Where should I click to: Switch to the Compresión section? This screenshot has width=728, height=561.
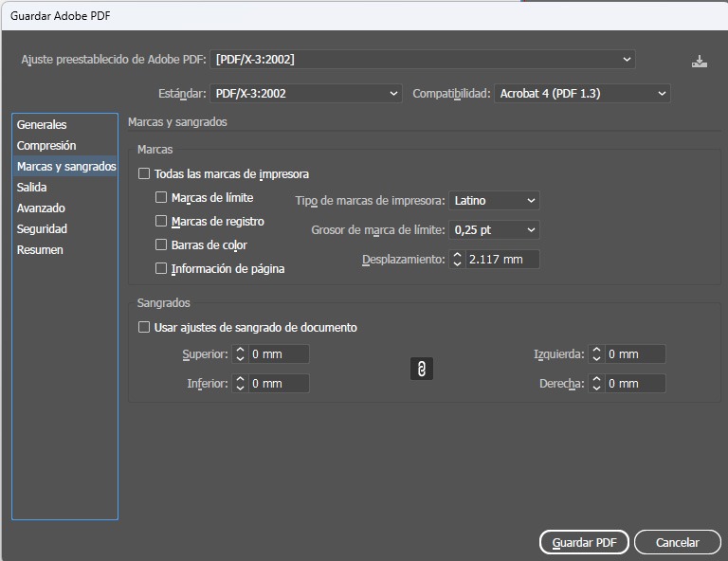click(46, 146)
